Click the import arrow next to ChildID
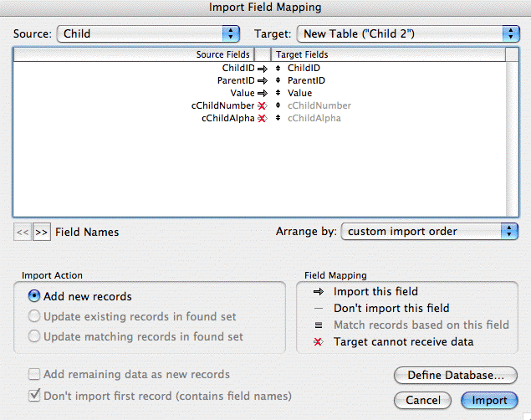531x420 pixels. point(261,68)
